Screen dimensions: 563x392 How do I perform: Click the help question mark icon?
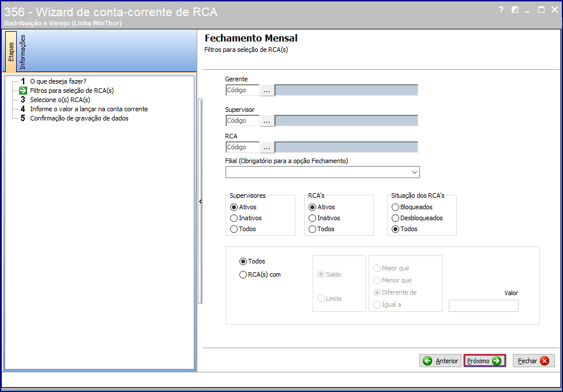coord(501,10)
